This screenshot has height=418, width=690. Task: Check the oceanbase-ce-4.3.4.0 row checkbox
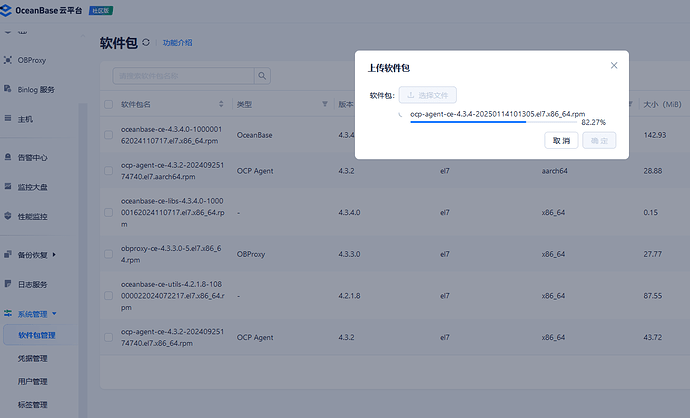pyautogui.click(x=108, y=135)
